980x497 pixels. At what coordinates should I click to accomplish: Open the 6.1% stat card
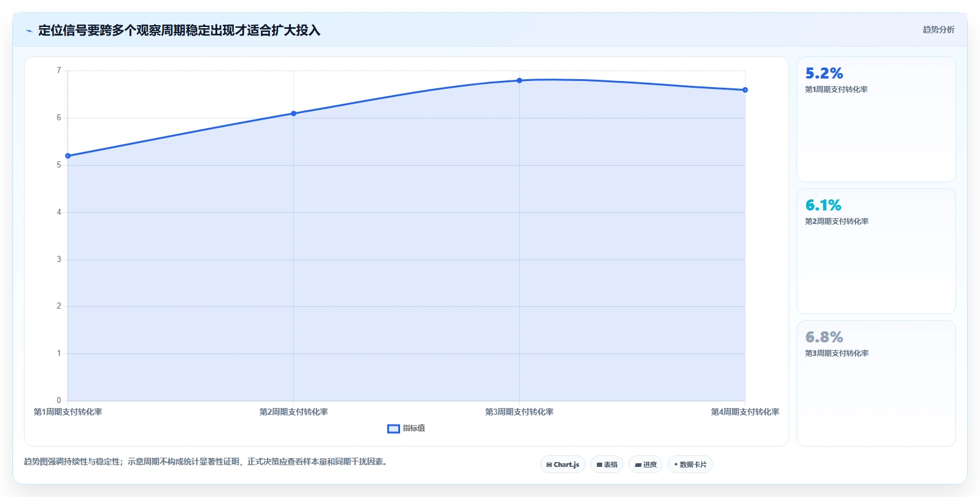click(876, 252)
